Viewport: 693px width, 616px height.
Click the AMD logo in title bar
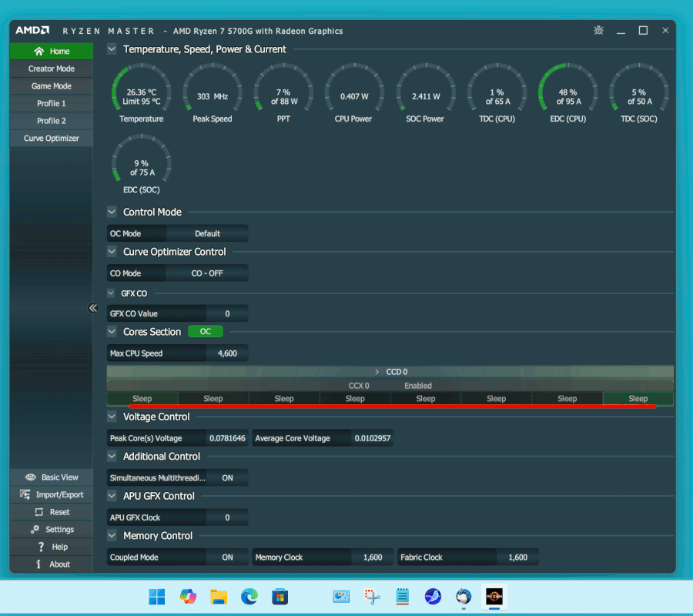point(32,31)
